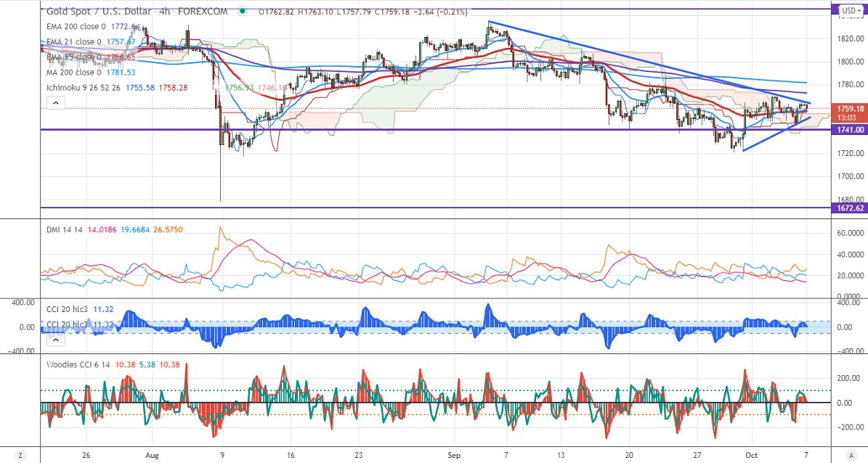Click the MA 200 value 1781.53
Viewport: 868px width, 463px height.
coord(120,73)
